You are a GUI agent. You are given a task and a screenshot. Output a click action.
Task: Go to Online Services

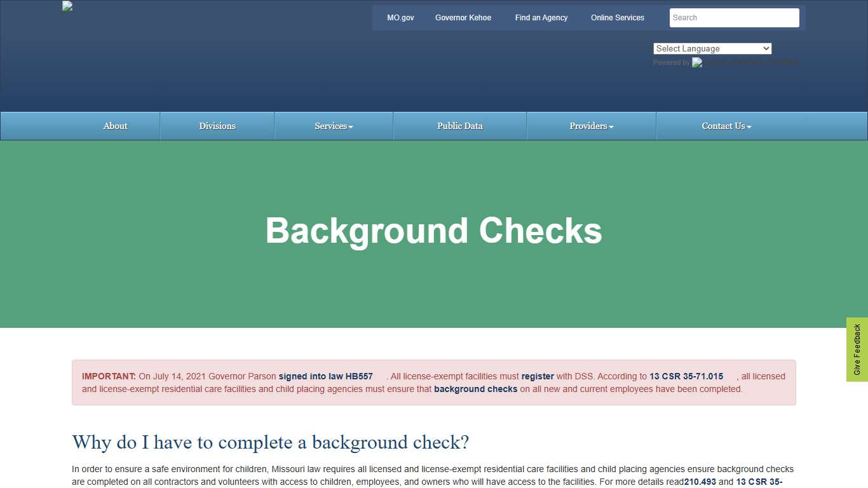click(x=617, y=18)
